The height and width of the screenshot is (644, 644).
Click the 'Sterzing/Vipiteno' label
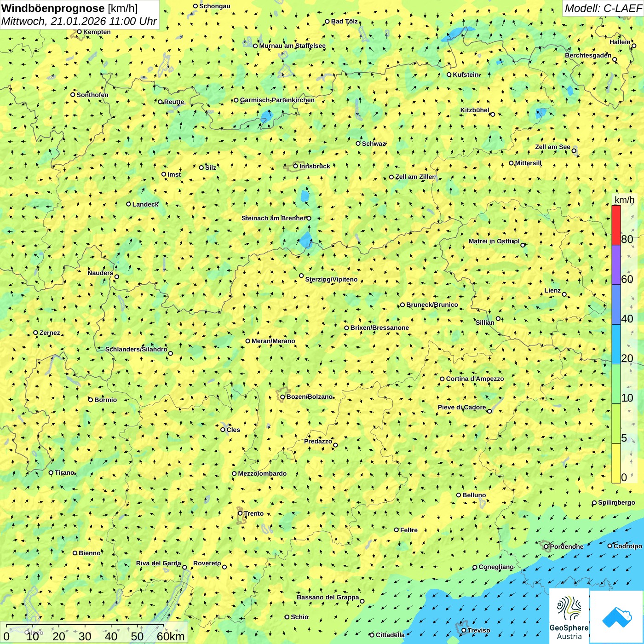[331, 279]
